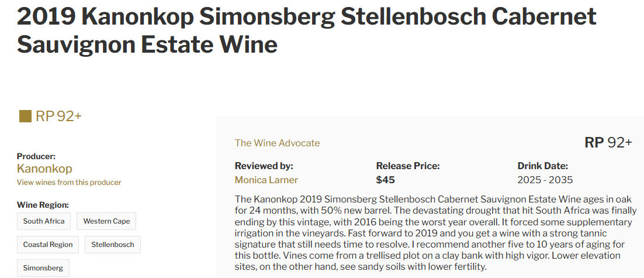
Task: Click the Release Price label
Action: coord(408,166)
